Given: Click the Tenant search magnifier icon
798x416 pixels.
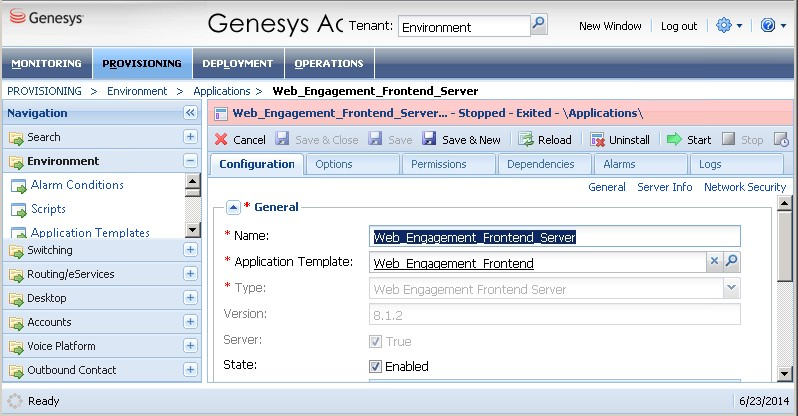Looking at the screenshot, I should point(538,23).
